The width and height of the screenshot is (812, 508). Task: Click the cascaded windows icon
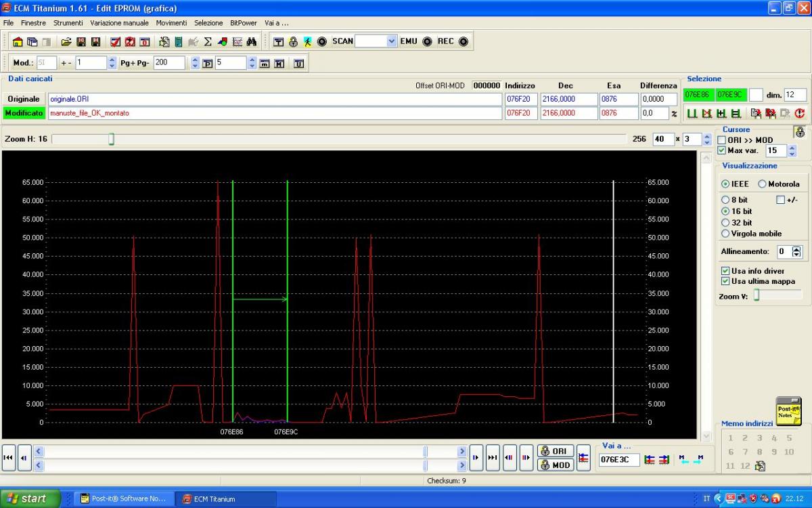tap(32, 41)
